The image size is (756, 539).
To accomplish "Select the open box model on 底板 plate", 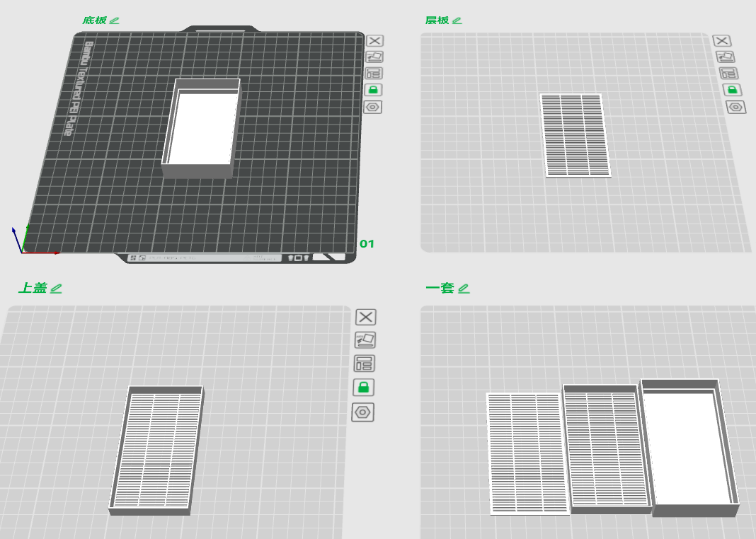I will (x=202, y=128).
